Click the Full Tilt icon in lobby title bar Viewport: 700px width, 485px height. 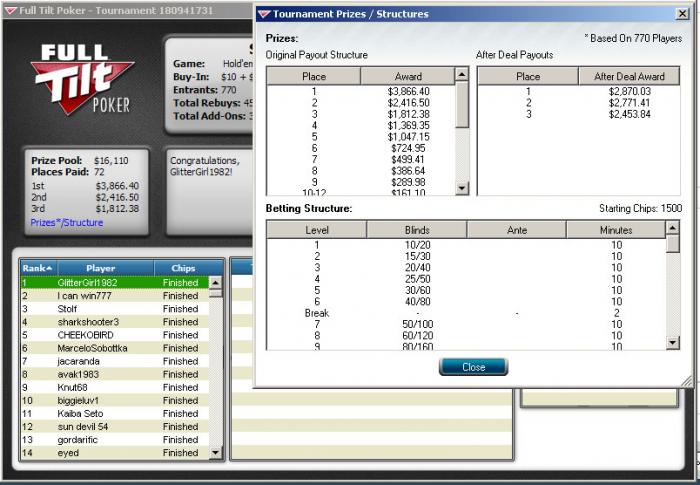coord(11,10)
